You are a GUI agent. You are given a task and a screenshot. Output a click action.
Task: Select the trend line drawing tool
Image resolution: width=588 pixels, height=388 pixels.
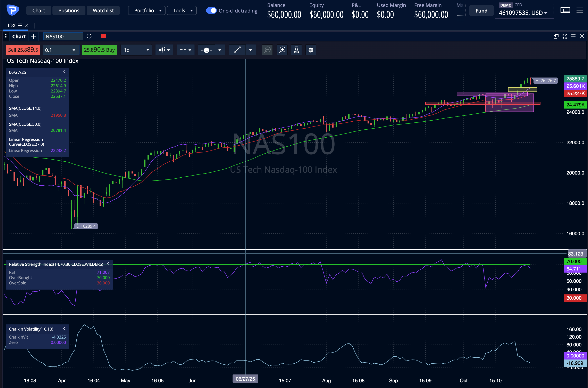(237, 50)
